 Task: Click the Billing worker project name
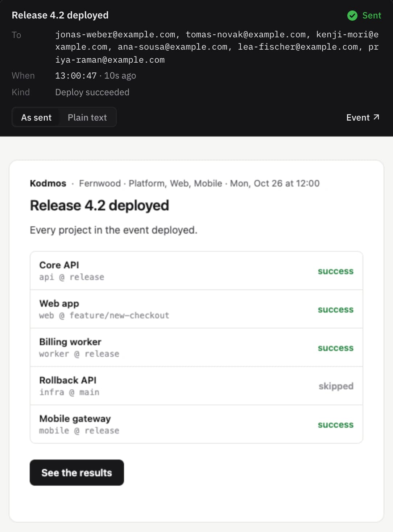tap(70, 342)
